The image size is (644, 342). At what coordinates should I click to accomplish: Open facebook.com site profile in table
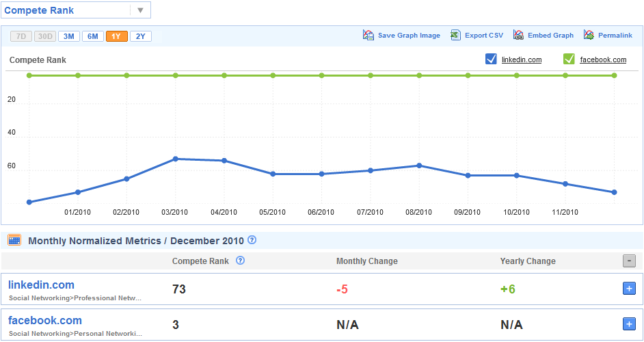[x=44, y=320]
